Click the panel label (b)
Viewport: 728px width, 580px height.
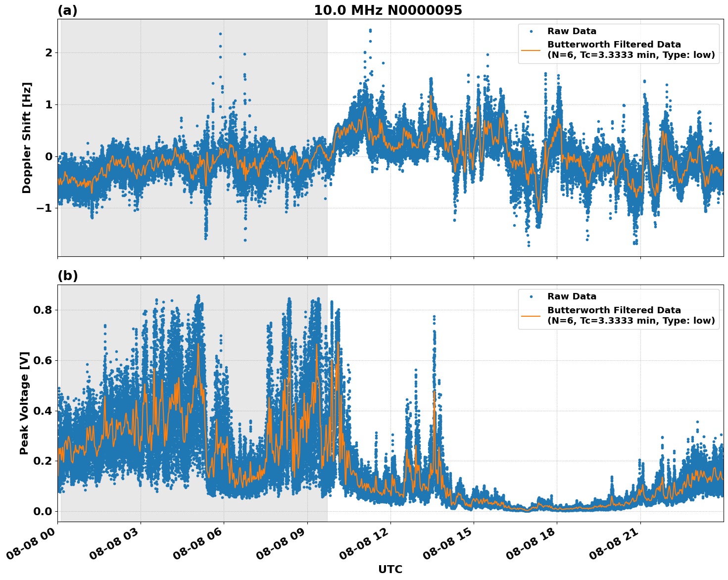pos(67,276)
